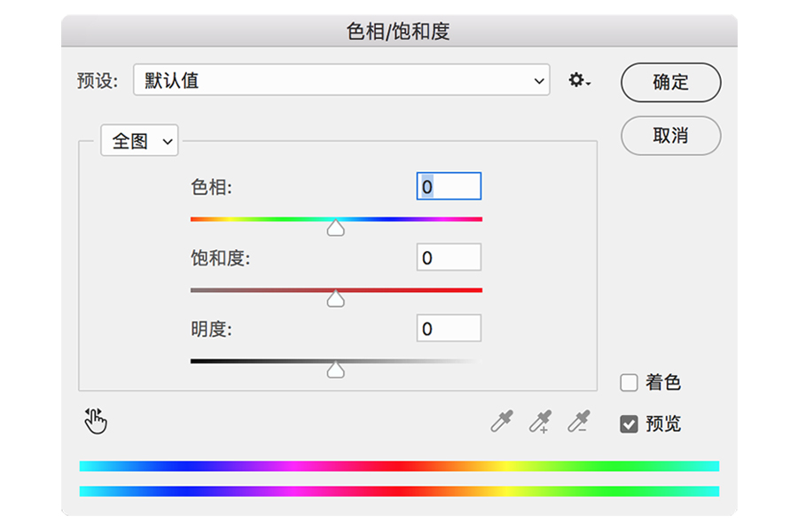The height and width of the screenshot is (532, 798).
Task: Click the 色相/饱和度 dialog title bar
Action: click(x=399, y=32)
